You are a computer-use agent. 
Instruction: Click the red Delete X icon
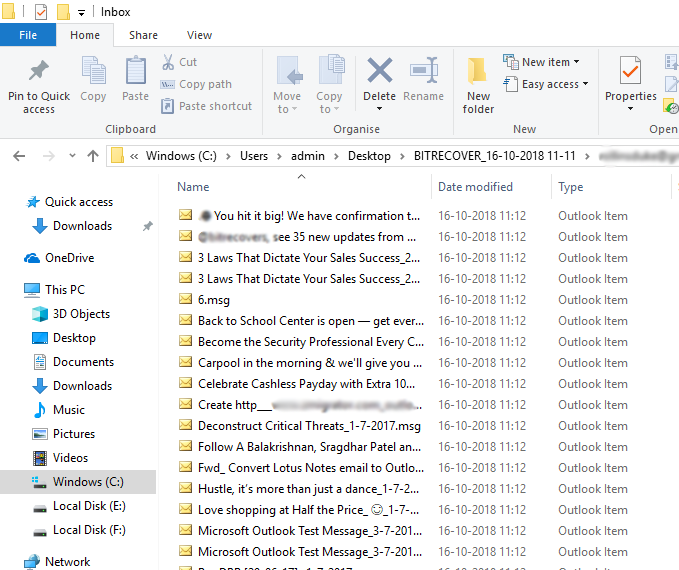pyautogui.click(x=379, y=70)
